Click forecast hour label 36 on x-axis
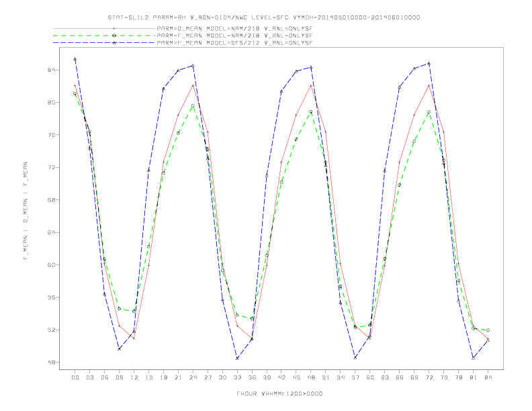This screenshot has height=411, width=532. 252,377
